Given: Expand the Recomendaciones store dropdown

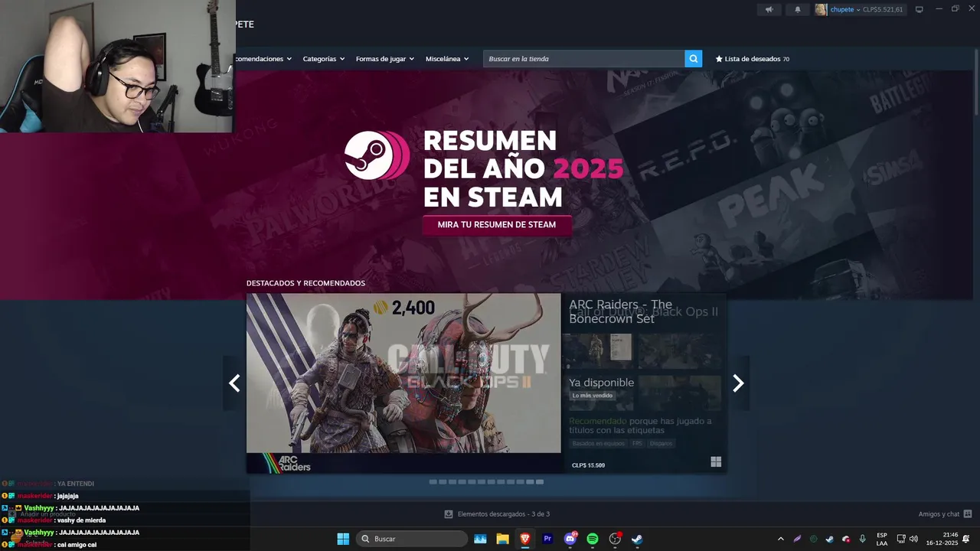Looking at the screenshot, I should tap(264, 59).
